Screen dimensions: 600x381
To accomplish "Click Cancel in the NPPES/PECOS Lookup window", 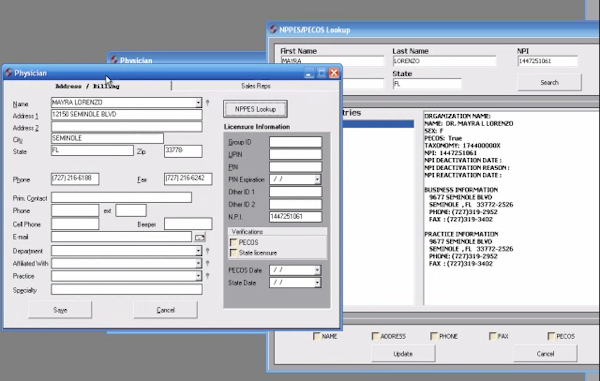I will (545, 354).
